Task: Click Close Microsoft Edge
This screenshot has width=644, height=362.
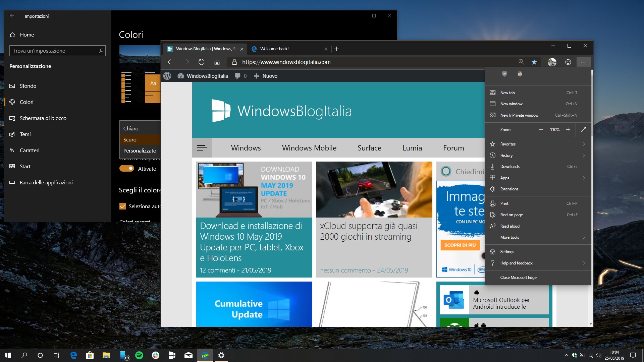Action: point(538,278)
